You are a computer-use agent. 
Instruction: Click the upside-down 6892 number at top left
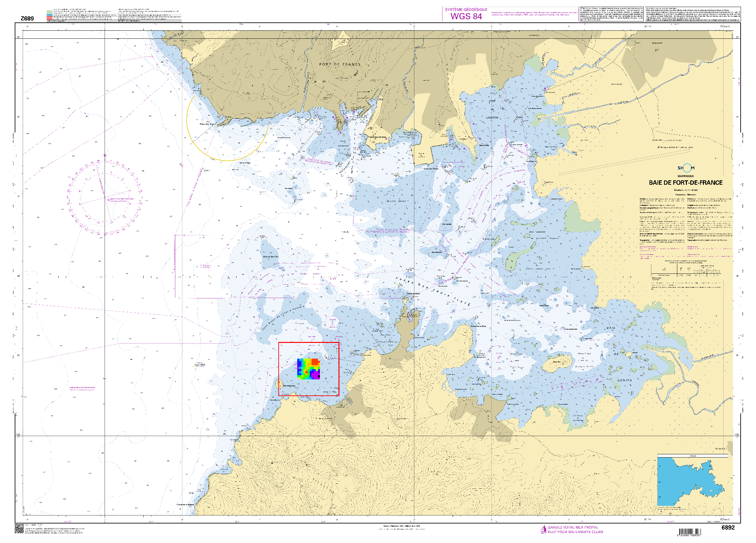tap(27, 19)
